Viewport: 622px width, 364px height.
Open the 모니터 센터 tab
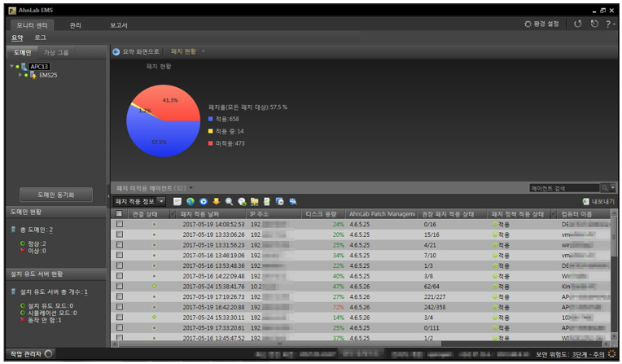click(x=32, y=25)
